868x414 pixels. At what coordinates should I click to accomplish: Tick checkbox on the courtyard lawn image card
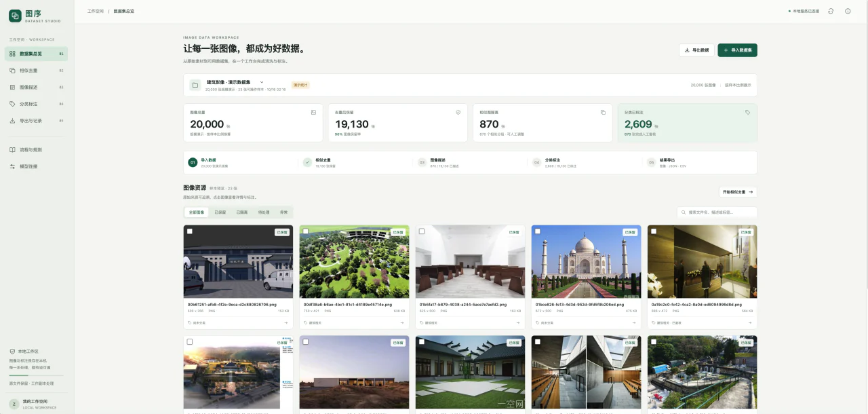pos(422,341)
